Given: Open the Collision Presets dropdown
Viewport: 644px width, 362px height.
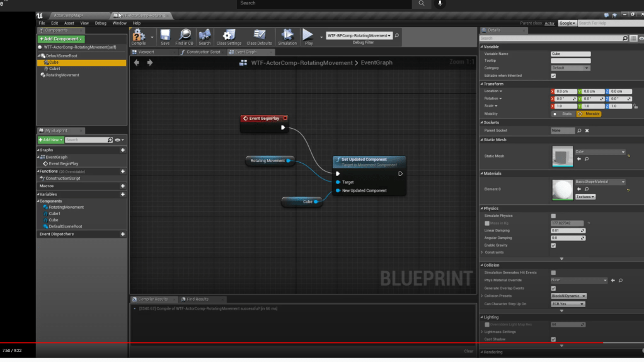Looking at the screenshot, I should point(568,296).
